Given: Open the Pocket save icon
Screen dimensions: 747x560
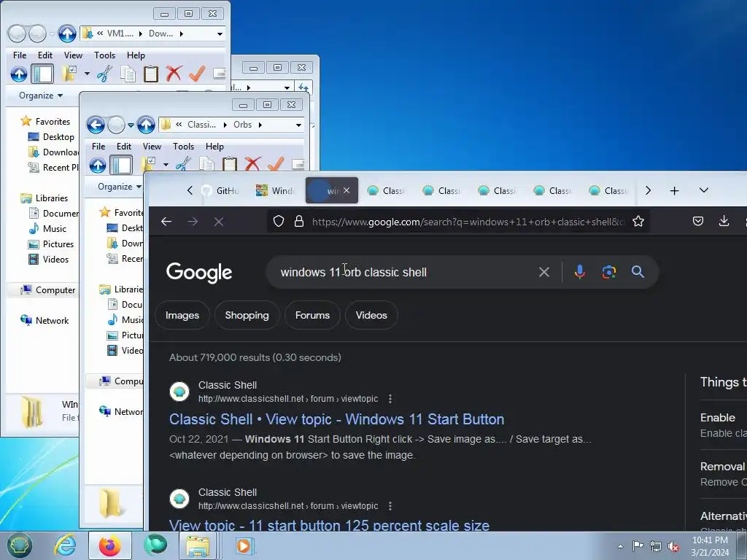Looking at the screenshot, I should click(698, 221).
